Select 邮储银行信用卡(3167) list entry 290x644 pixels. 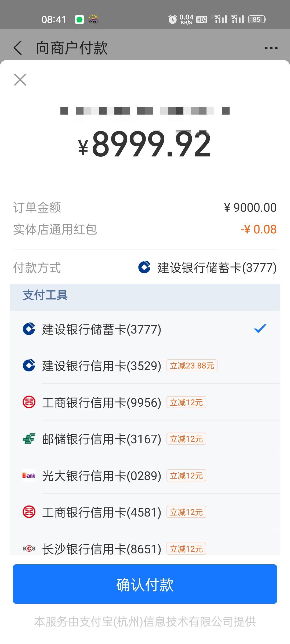click(145, 439)
